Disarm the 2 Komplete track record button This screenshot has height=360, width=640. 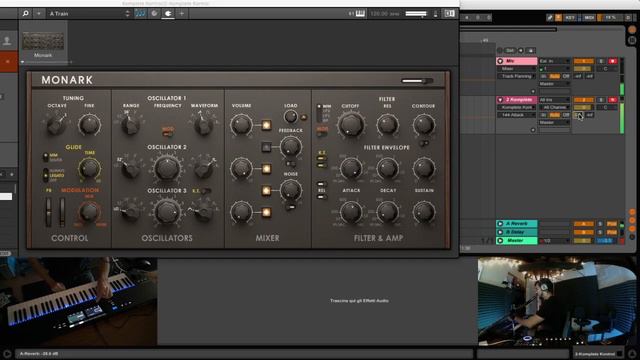tap(613, 100)
